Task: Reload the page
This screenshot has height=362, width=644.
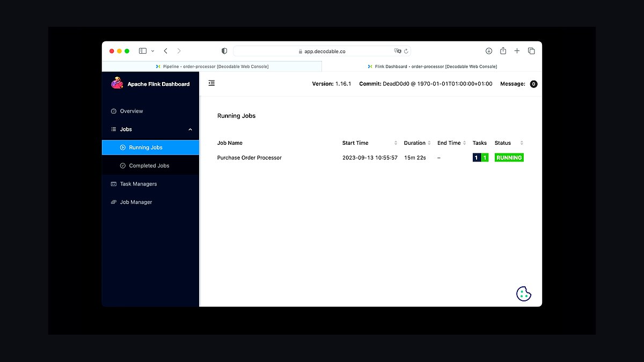Action: [406, 51]
